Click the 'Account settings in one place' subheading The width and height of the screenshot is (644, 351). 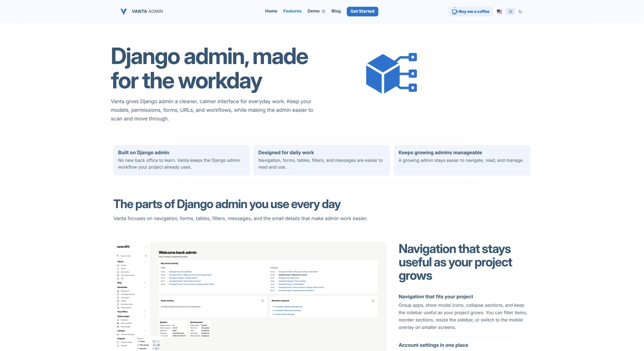tap(433, 345)
